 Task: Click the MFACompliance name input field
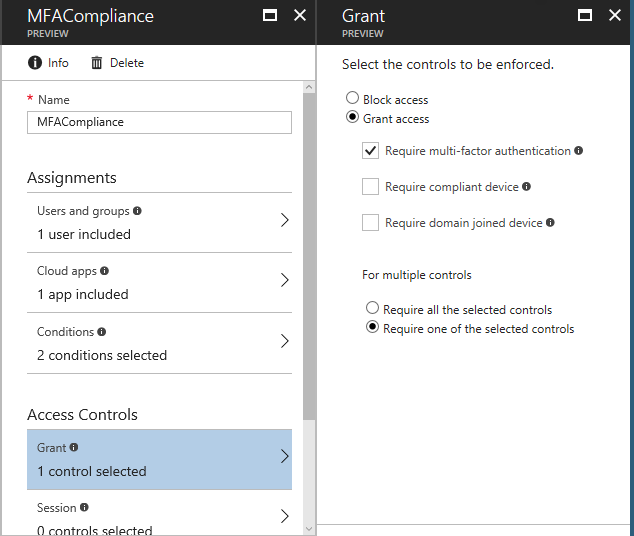point(159,122)
